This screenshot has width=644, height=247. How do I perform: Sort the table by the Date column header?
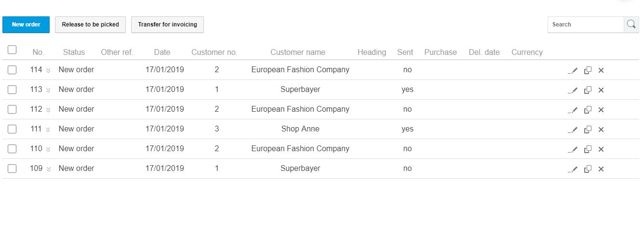[162, 52]
